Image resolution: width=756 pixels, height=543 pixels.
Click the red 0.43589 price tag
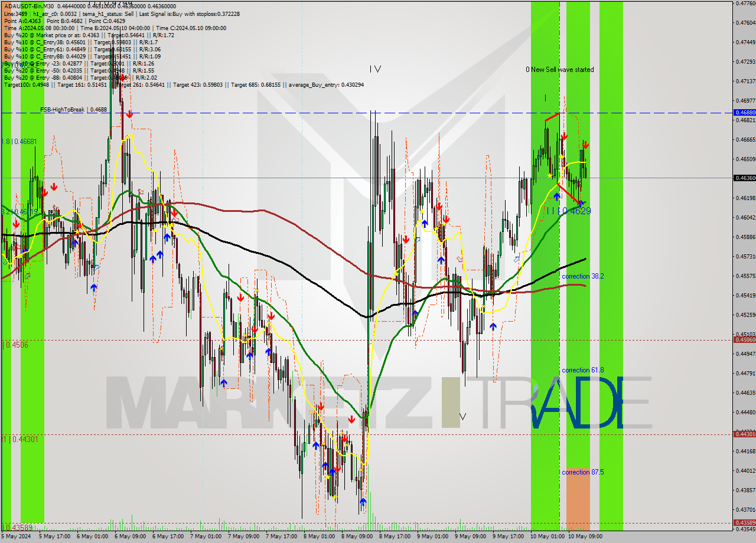pos(744,522)
